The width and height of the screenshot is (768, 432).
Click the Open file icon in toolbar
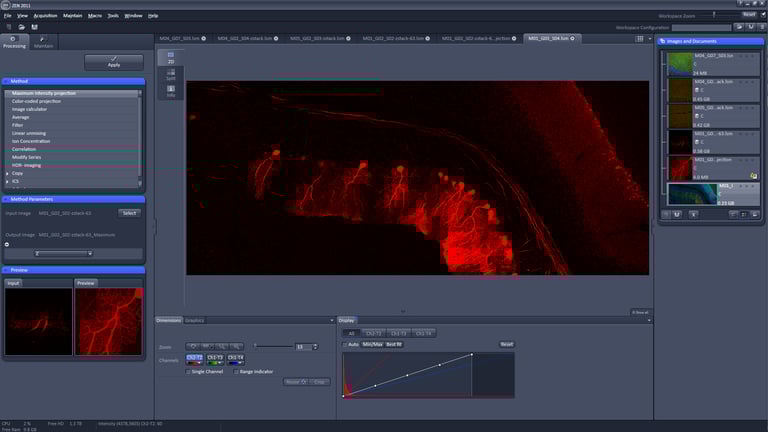click(x=20, y=27)
